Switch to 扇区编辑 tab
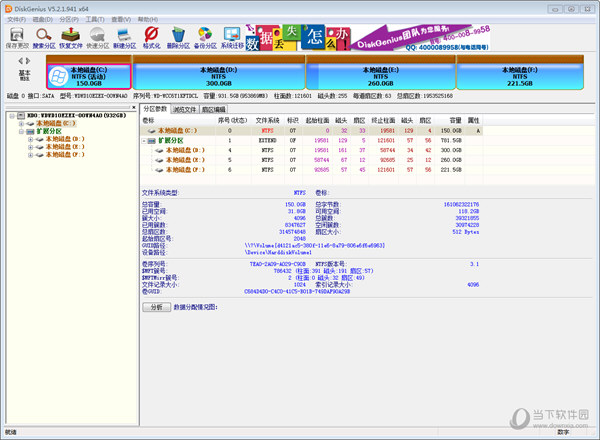600x440 pixels. 214,109
